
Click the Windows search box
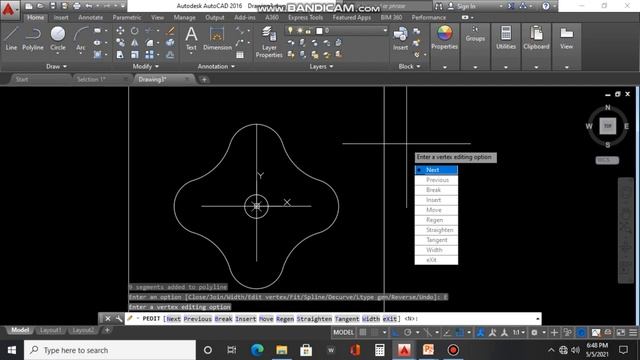point(110,350)
